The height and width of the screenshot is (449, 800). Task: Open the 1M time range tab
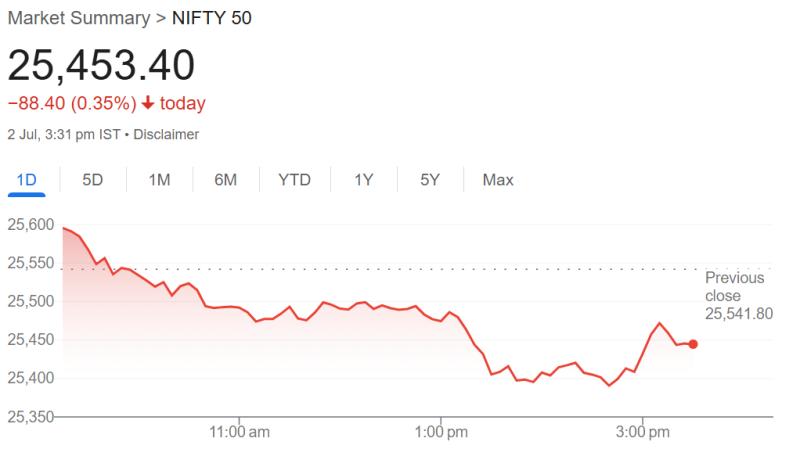click(159, 180)
